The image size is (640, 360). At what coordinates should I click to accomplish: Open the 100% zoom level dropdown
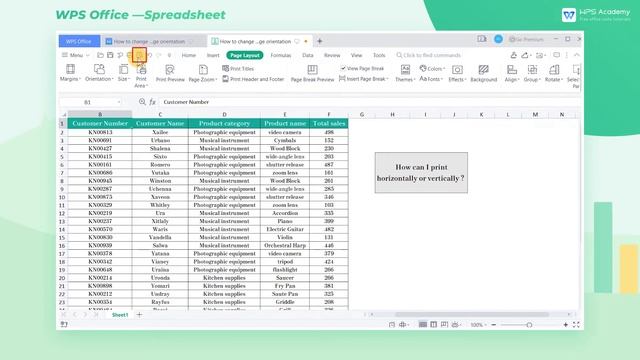coord(478,325)
